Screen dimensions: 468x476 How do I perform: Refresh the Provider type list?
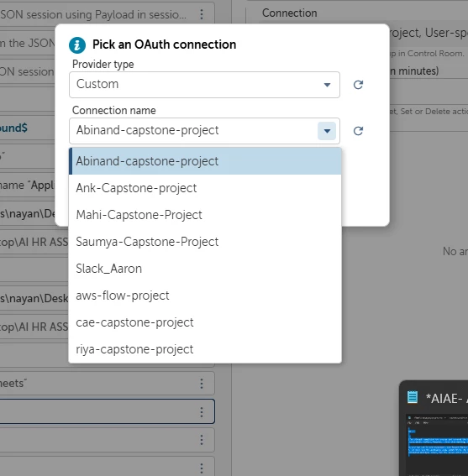pyautogui.click(x=358, y=85)
